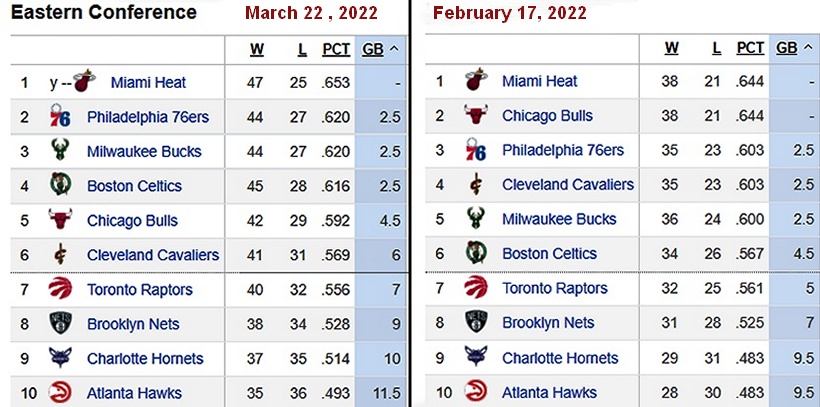Click the Brooklyn Nets logo in March standings
820x407 pixels.
coord(60,324)
